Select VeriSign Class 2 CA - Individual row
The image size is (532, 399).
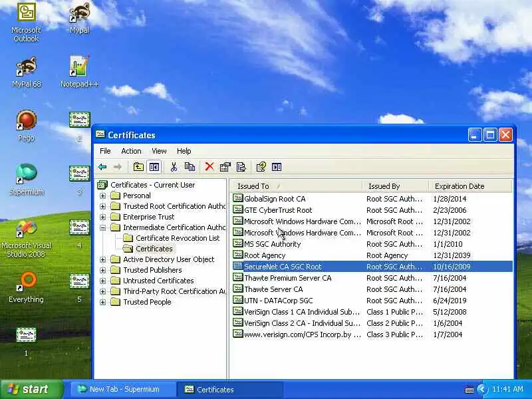point(372,323)
